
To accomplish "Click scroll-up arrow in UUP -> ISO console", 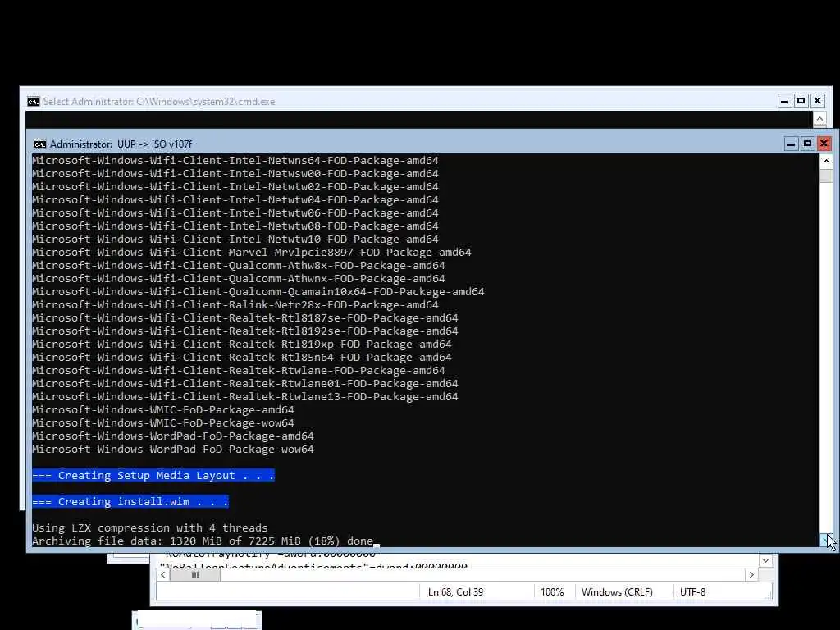I will 826,161.
